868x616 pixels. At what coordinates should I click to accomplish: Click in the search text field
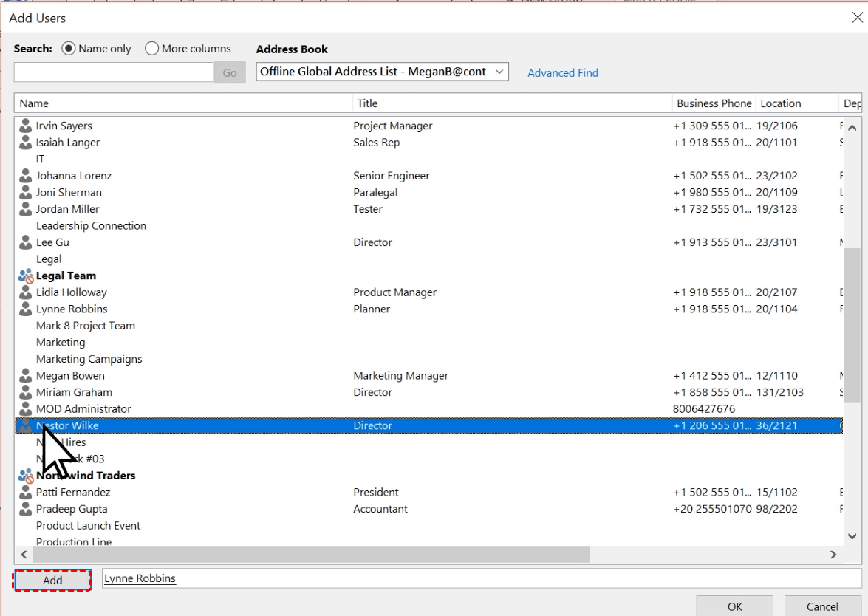(x=114, y=72)
